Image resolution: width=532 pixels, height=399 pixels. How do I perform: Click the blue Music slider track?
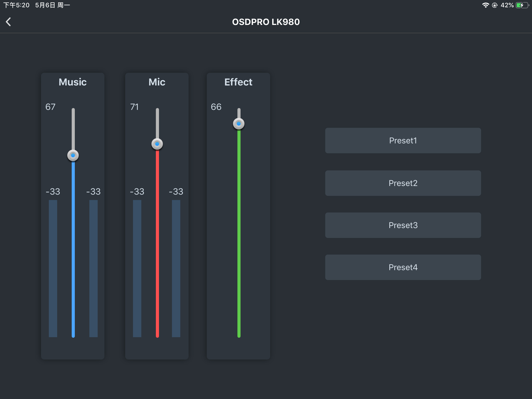pos(73,249)
